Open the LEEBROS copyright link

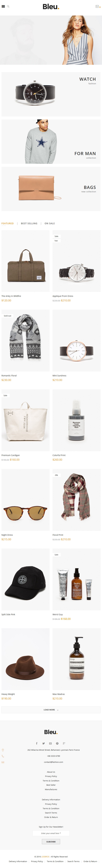[x=45, y=856]
